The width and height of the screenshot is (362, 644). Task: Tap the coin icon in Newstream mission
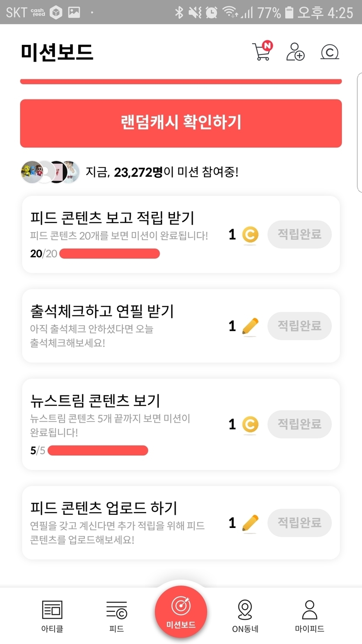click(250, 424)
